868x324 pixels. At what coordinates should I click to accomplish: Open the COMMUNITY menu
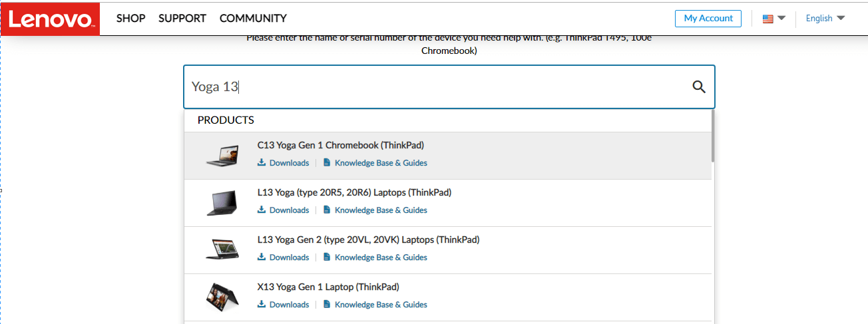pos(253,18)
